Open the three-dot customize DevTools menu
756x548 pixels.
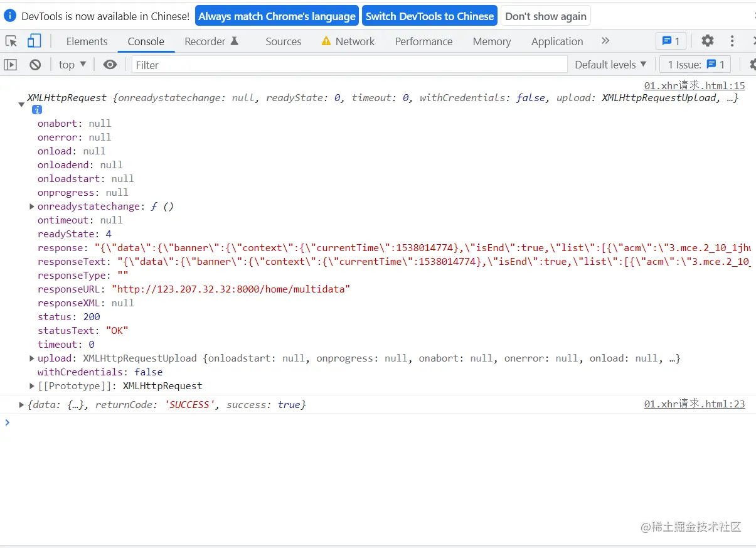[x=732, y=41]
